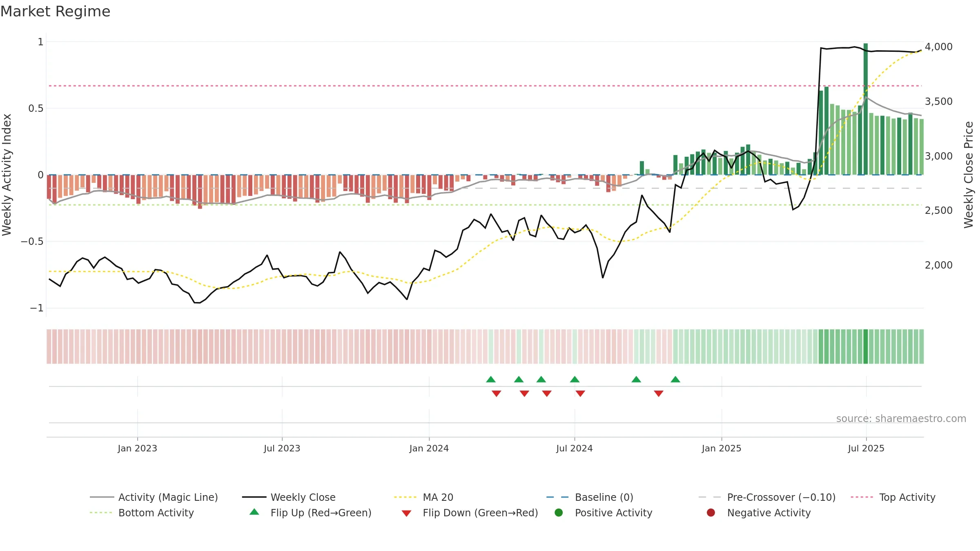This screenshot has height=551, width=980.
Task: Click the green Flip Up legend triangle
Action: pyautogui.click(x=254, y=512)
